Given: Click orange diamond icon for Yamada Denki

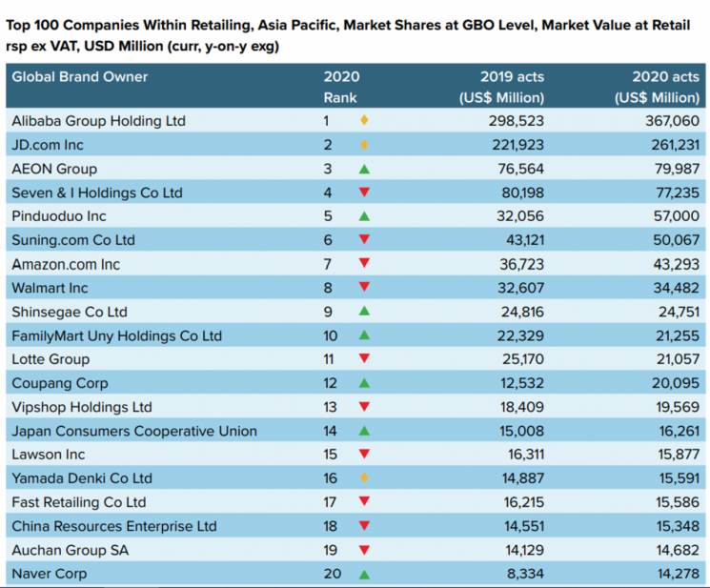Looking at the screenshot, I should 363,478.
